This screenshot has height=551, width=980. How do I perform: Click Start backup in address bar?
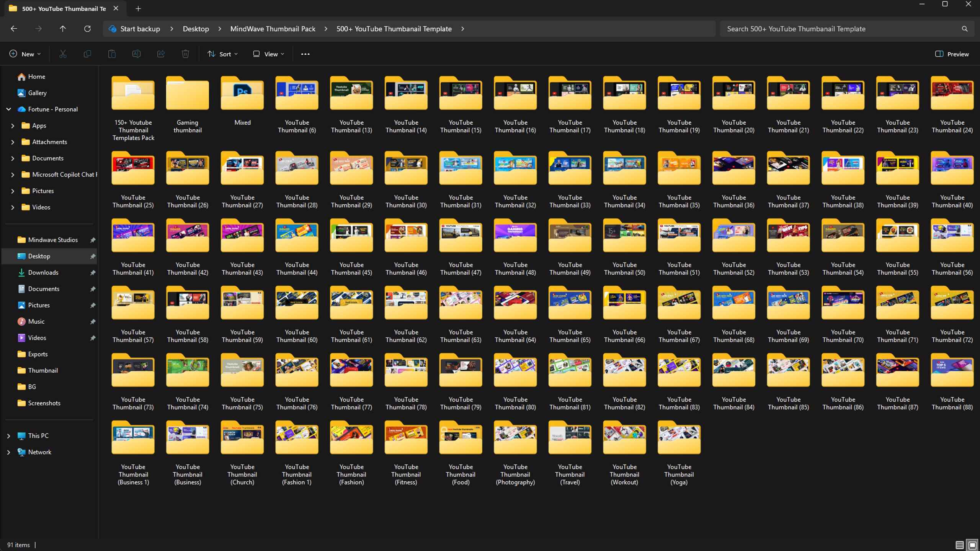[134, 29]
